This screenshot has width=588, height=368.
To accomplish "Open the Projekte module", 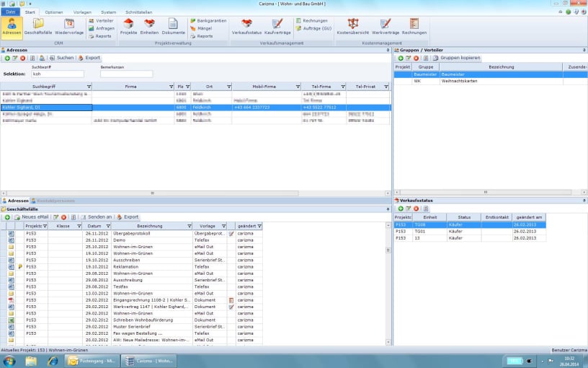I will point(128,26).
